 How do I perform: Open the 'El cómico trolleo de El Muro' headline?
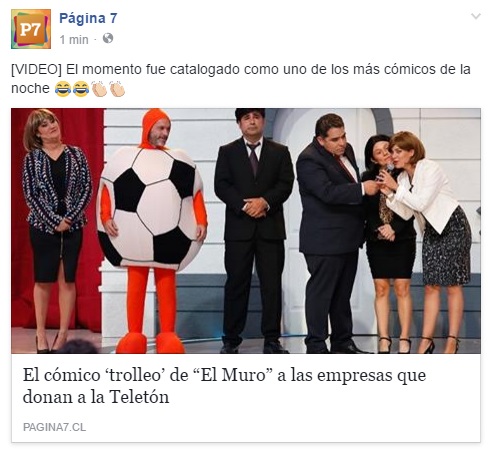pos(224,386)
